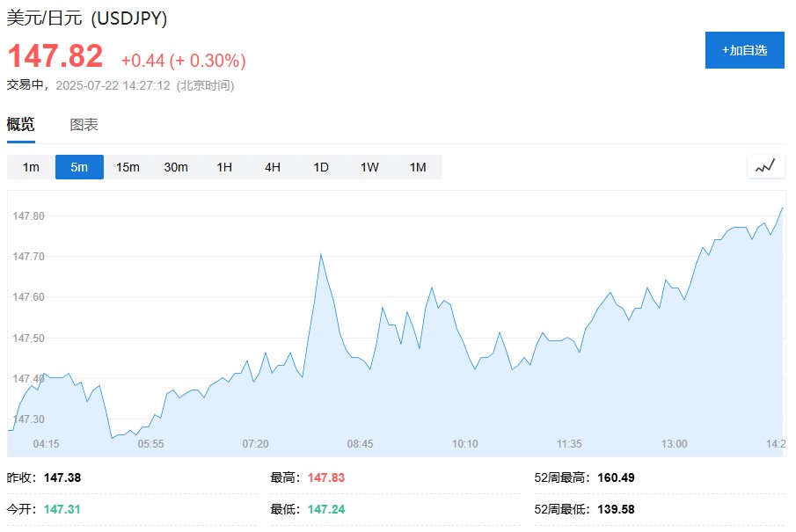Switch chart to 1M interval
Image resolution: width=796 pixels, height=532 pixels.
click(x=418, y=167)
